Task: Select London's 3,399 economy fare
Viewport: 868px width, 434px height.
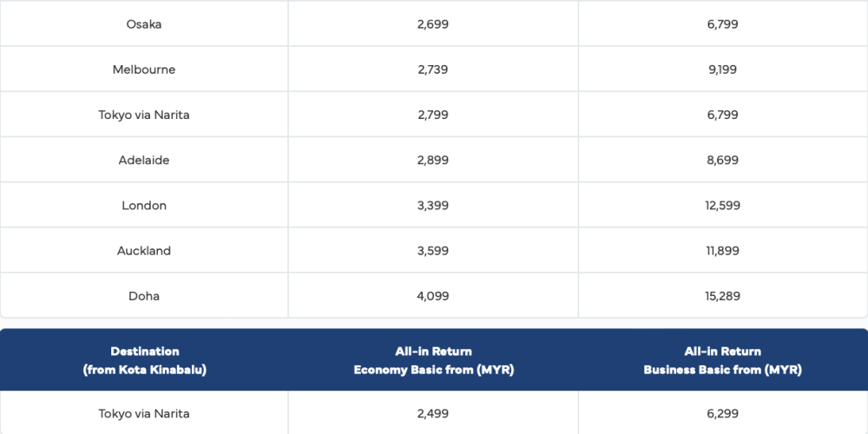Action: pos(433,206)
